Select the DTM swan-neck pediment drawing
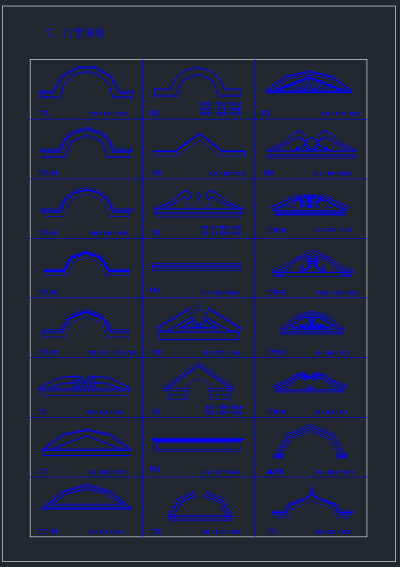 [x=311, y=145]
